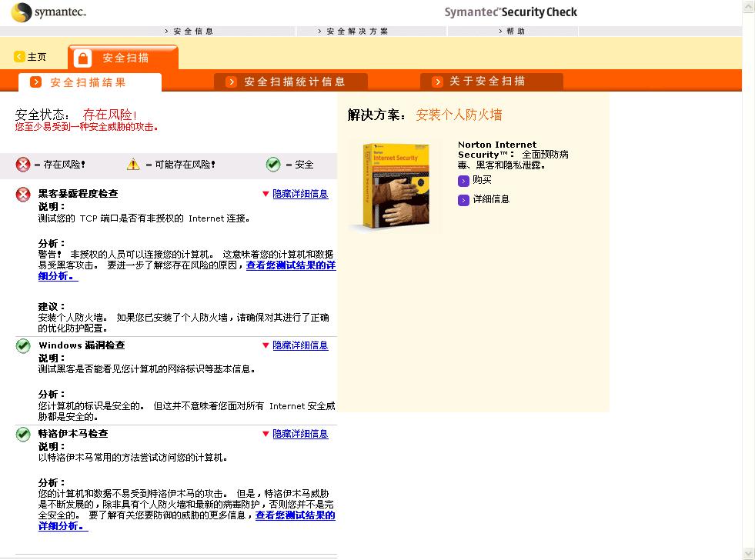Go back to 主页
The image size is (755, 560).
tap(37, 57)
